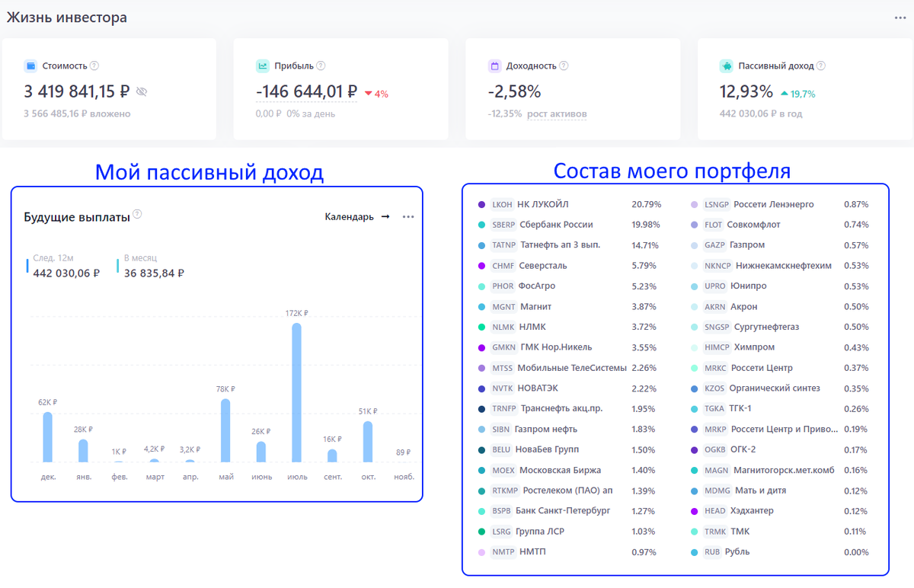Click the calendar icon beside Доходность
Image resolution: width=914 pixels, height=588 pixels.
[494, 66]
